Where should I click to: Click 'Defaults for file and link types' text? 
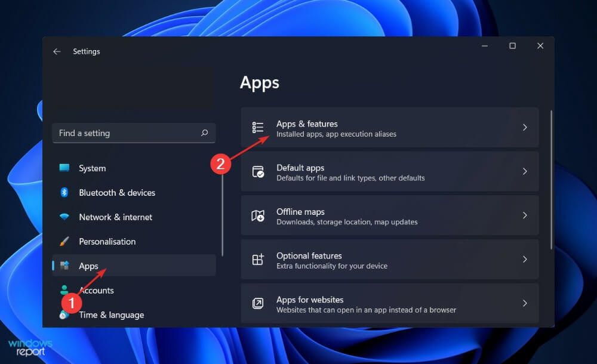(326, 178)
